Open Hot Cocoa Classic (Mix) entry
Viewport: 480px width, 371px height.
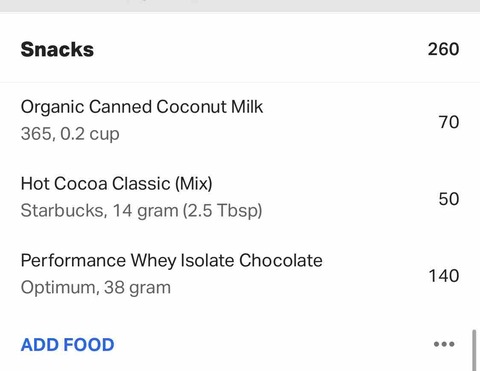click(x=240, y=198)
